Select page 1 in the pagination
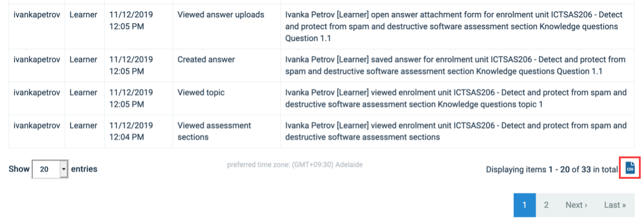Screen dimensions: 644x223 coord(524,205)
